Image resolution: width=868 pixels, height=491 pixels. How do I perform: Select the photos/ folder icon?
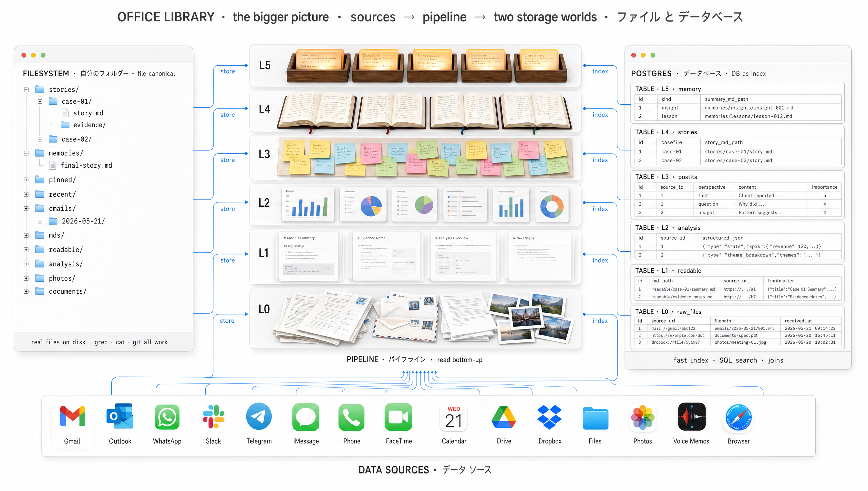click(40, 278)
